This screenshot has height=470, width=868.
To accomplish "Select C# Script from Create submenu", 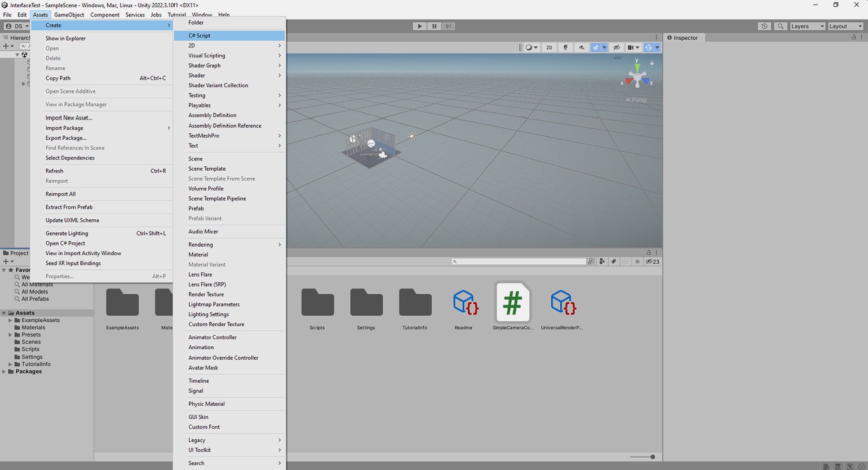I will (x=200, y=36).
